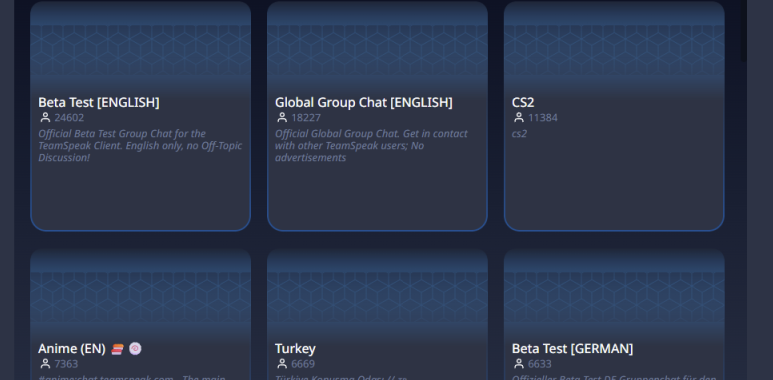773x380 pixels.
Task: Open the Turkey group title
Action: click(295, 348)
